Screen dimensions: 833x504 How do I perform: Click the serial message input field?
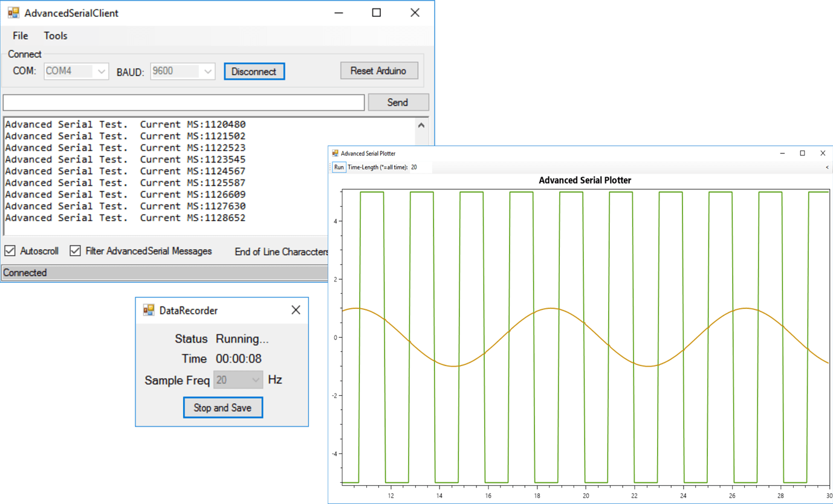[184, 102]
